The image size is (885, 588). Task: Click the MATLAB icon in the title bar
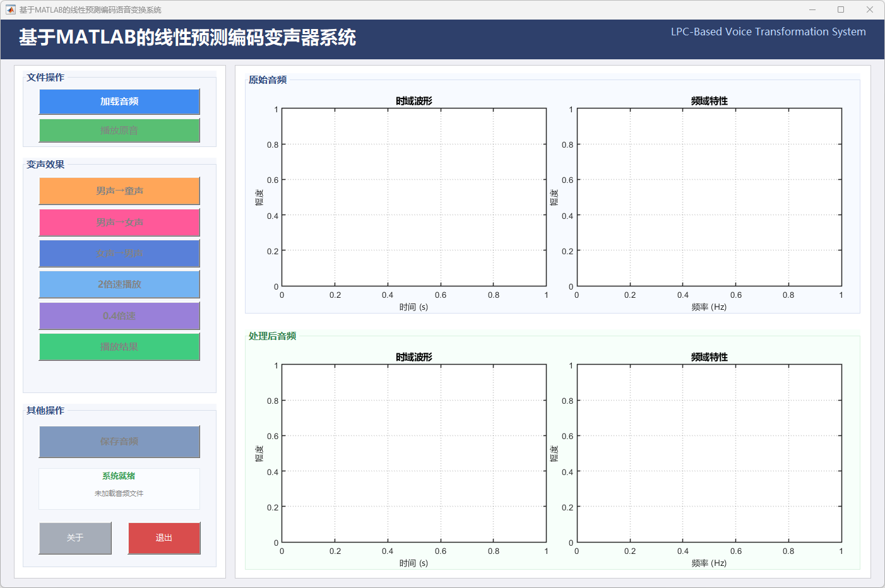[10, 9]
